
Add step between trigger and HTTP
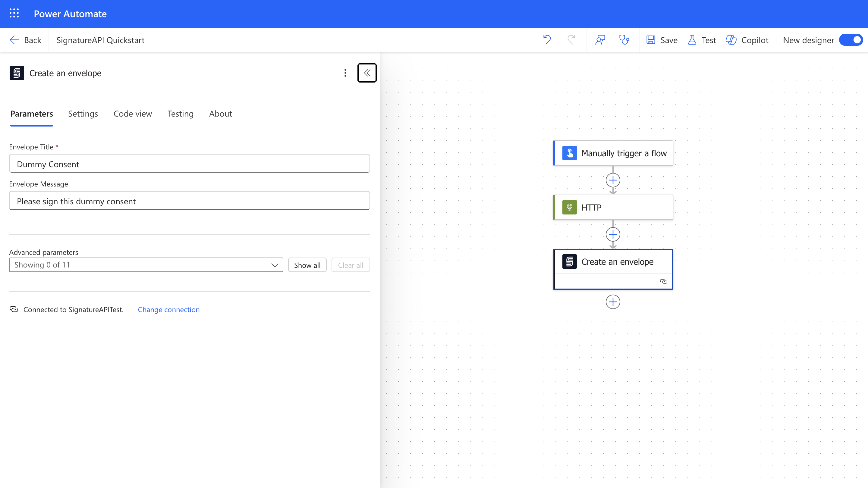(613, 180)
